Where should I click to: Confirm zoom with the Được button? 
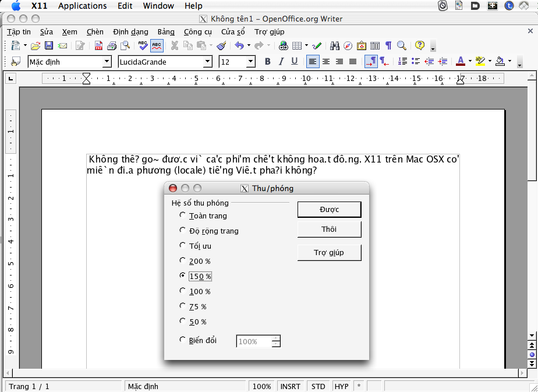point(329,209)
